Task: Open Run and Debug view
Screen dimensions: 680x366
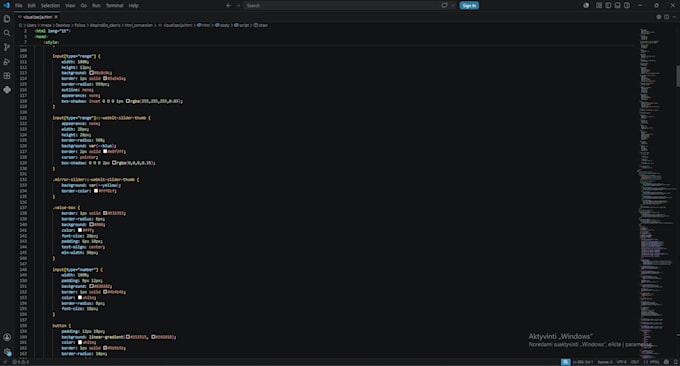Action: (7, 62)
